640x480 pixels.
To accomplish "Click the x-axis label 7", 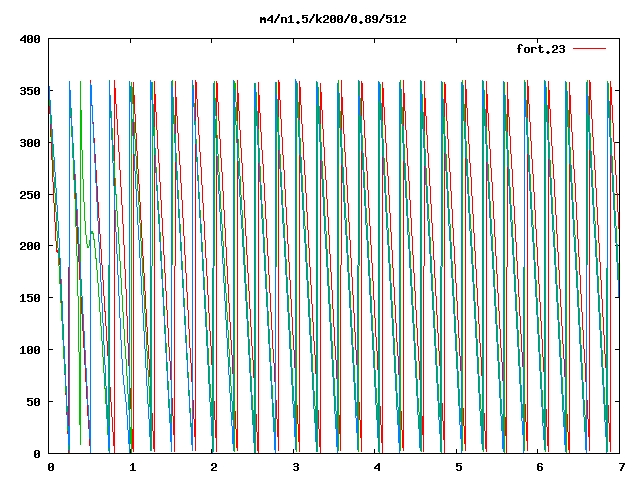I will point(622,467).
